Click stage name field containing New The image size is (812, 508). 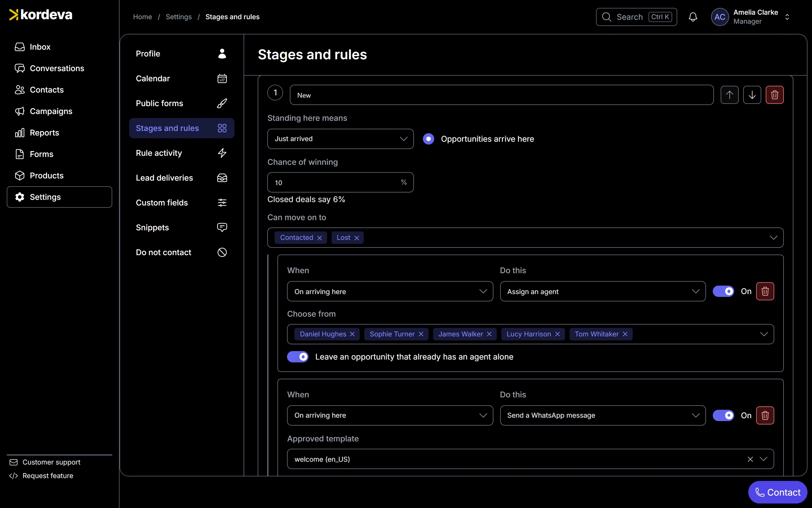pos(502,95)
